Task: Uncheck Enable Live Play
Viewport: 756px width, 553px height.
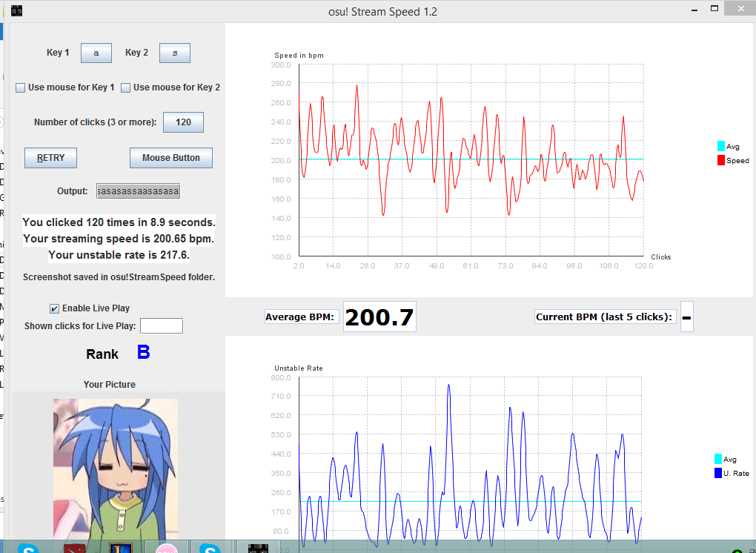Action: [55, 308]
